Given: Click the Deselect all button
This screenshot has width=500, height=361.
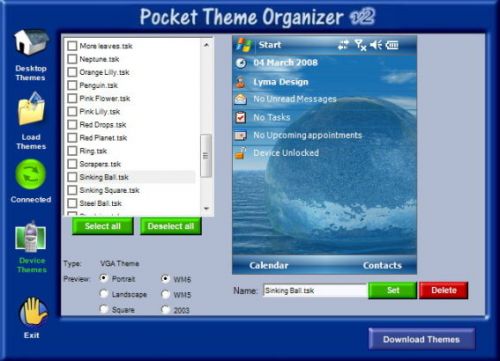Looking at the screenshot, I should 171,226.
